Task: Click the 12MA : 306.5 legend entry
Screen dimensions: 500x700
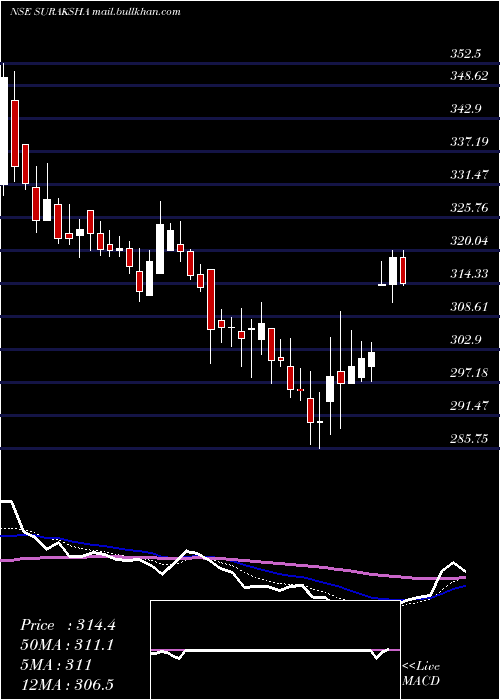Action: (69, 684)
